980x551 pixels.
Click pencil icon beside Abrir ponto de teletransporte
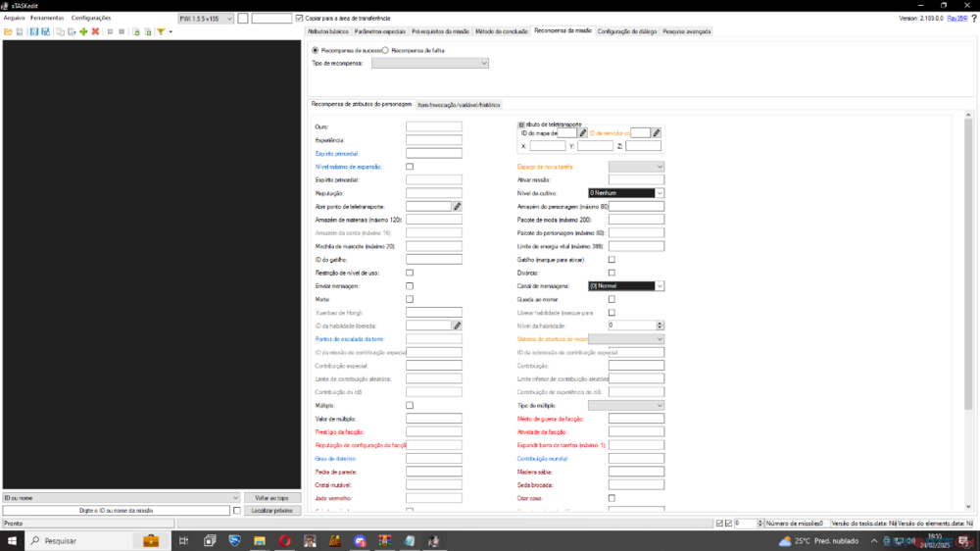click(457, 206)
